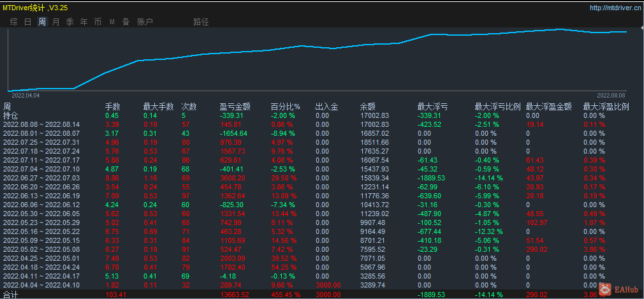
Task: Open the M tab
Action: (112, 22)
